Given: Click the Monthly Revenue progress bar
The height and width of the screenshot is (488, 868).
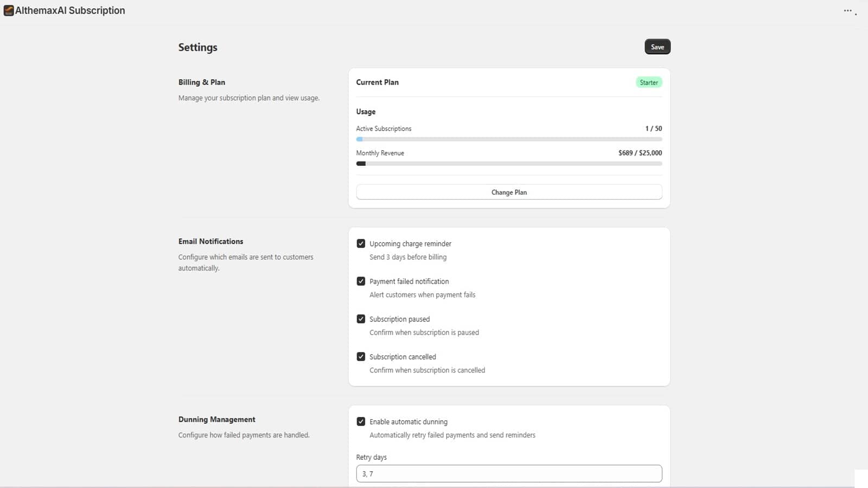Looking at the screenshot, I should point(508,164).
